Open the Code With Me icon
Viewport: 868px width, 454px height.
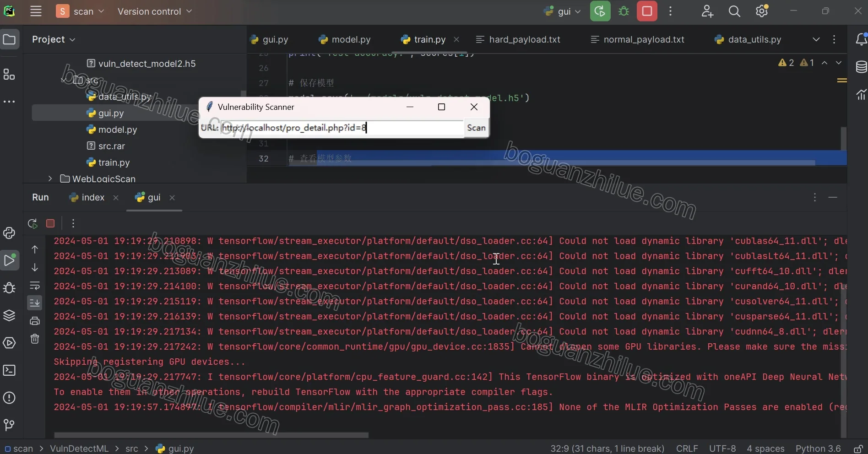click(x=707, y=11)
